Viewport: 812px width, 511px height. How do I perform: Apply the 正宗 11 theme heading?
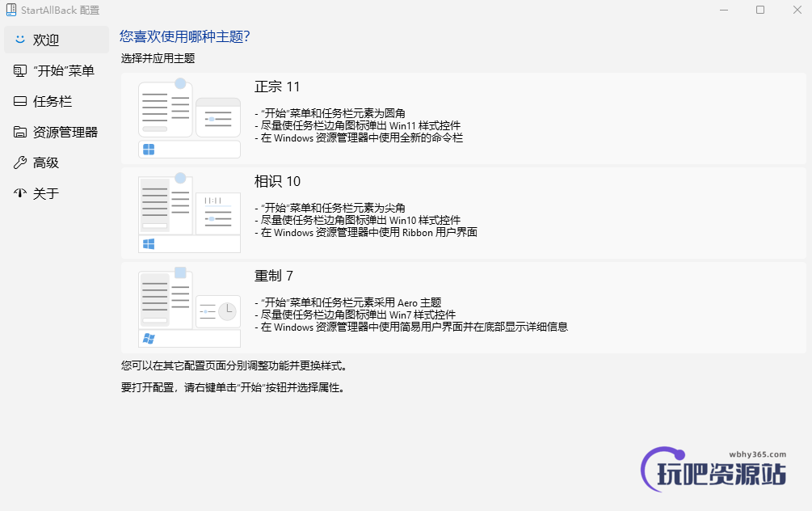[277, 87]
